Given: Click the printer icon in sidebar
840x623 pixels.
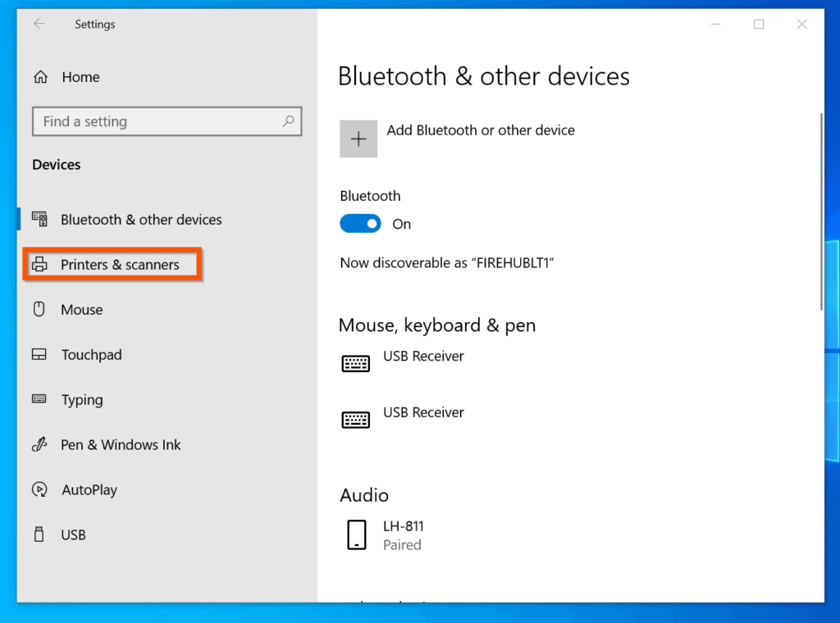Looking at the screenshot, I should pos(39,264).
